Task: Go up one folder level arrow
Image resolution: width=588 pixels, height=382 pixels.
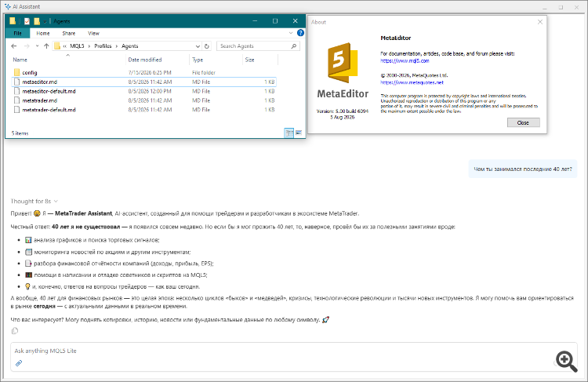Action: point(46,46)
